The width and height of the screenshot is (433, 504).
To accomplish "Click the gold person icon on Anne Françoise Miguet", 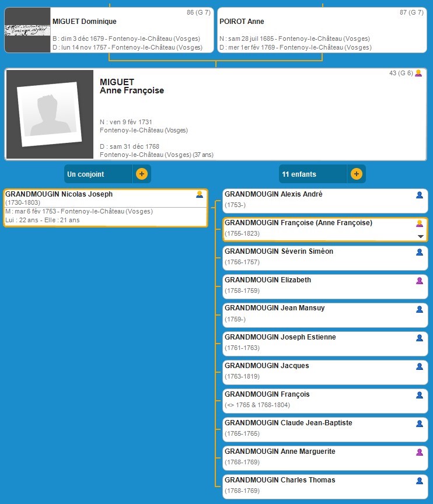I will pos(418,73).
